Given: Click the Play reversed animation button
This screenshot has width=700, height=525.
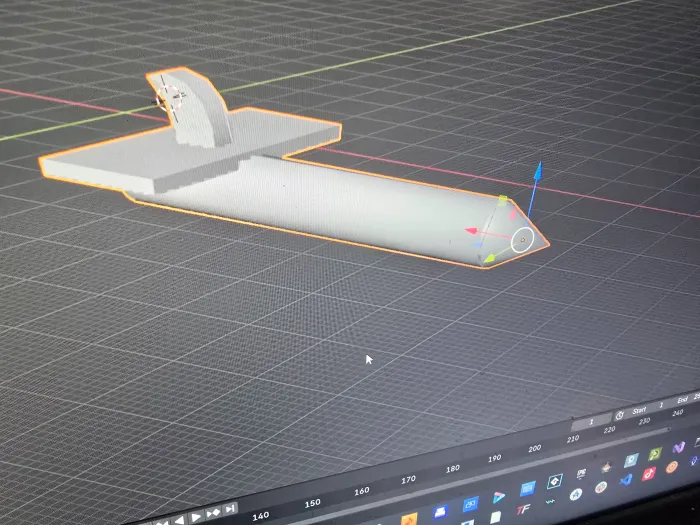Looking at the screenshot, I should pos(179,520).
